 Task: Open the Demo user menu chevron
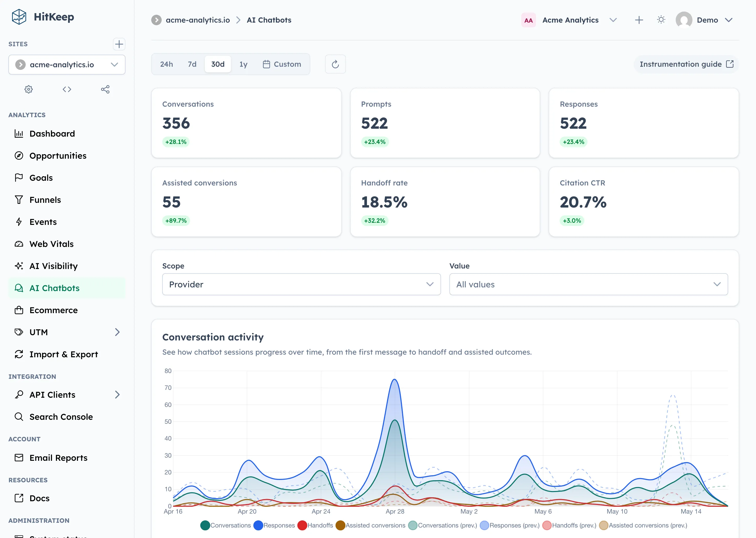(x=728, y=20)
